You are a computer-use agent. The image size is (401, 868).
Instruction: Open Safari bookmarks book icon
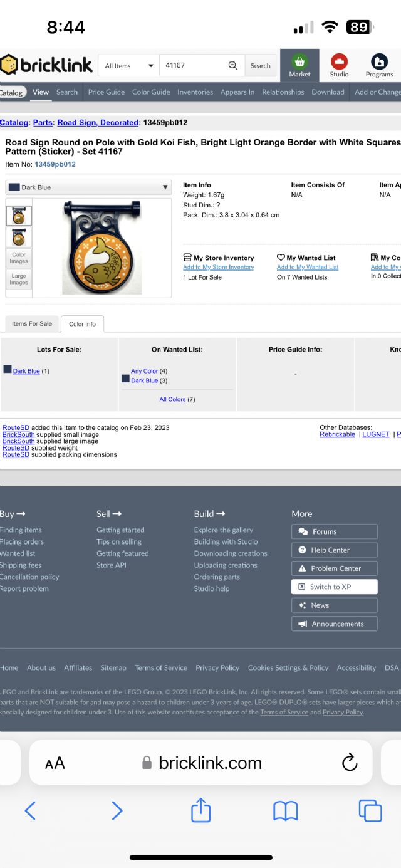285,811
